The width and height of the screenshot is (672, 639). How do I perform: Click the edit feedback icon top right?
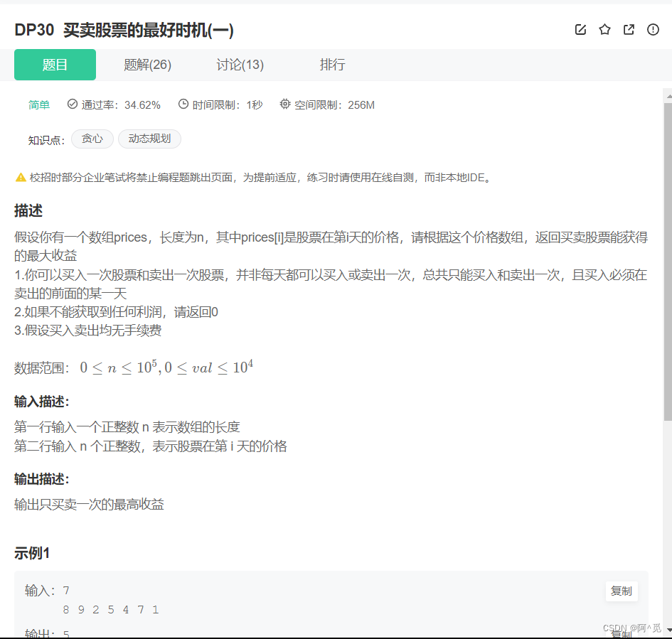click(x=580, y=30)
